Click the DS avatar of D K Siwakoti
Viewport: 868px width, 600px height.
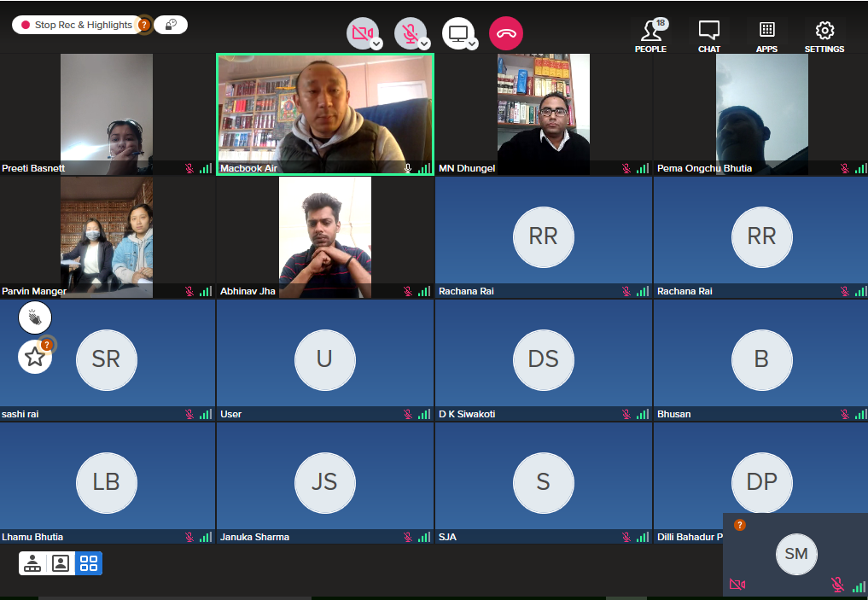[544, 360]
